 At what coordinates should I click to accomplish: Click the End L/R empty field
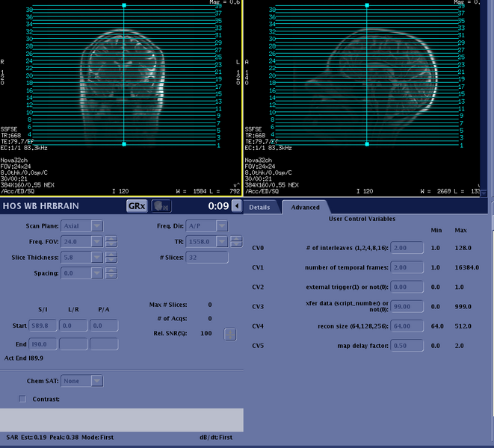click(x=73, y=343)
